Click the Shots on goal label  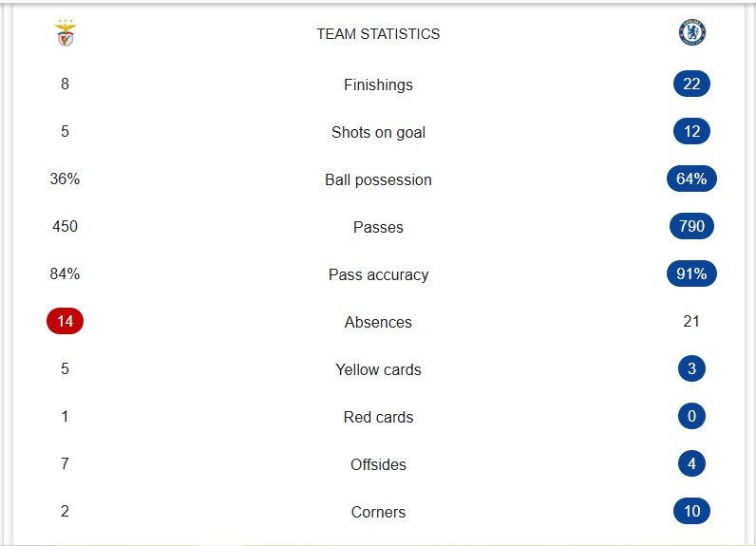tap(378, 132)
